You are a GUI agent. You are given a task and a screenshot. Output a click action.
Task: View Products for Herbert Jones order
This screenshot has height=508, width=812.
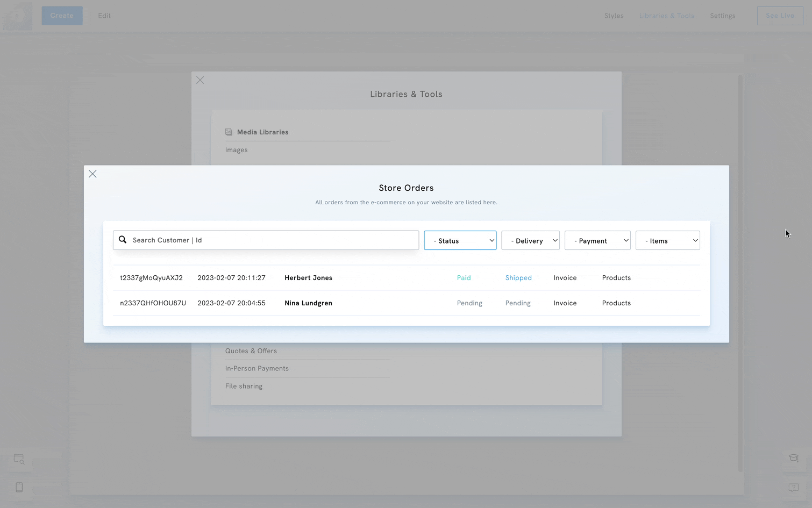click(x=616, y=278)
